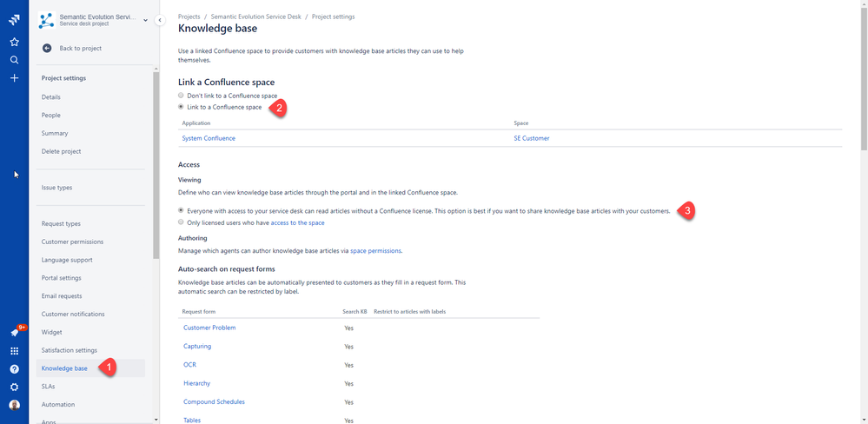
Task: Expand the project switcher dropdown arrow
Action: (146, 21)
